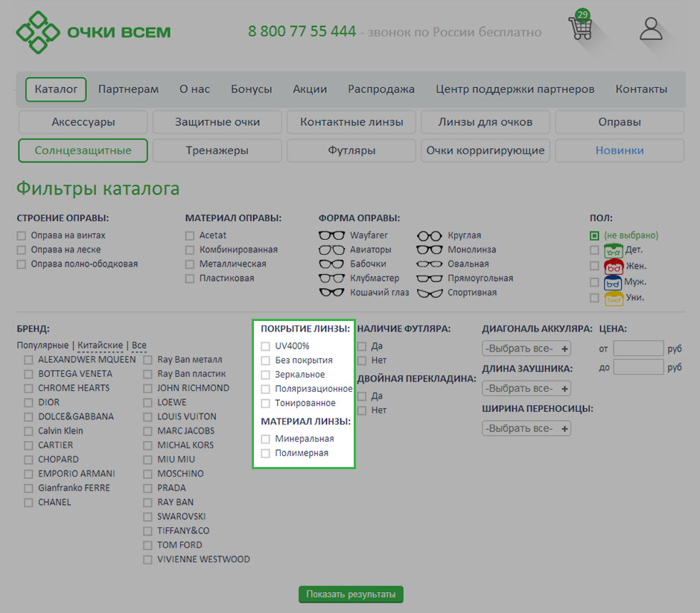This screenshot has width=700, height=613.
Task: Click the minimum price 'от' input field
Action: pyautogui.click(x=637, y=349)
